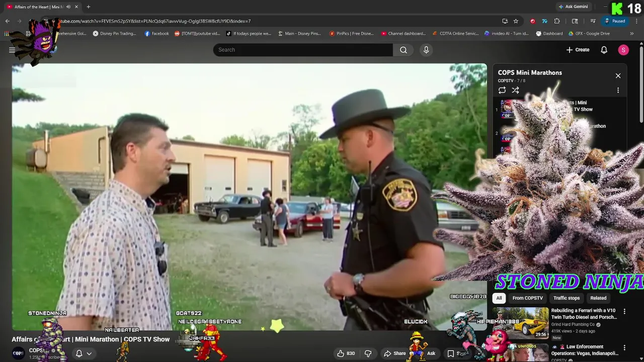
Task: Open the PinPics bookmark
Action: click(351, 34)
